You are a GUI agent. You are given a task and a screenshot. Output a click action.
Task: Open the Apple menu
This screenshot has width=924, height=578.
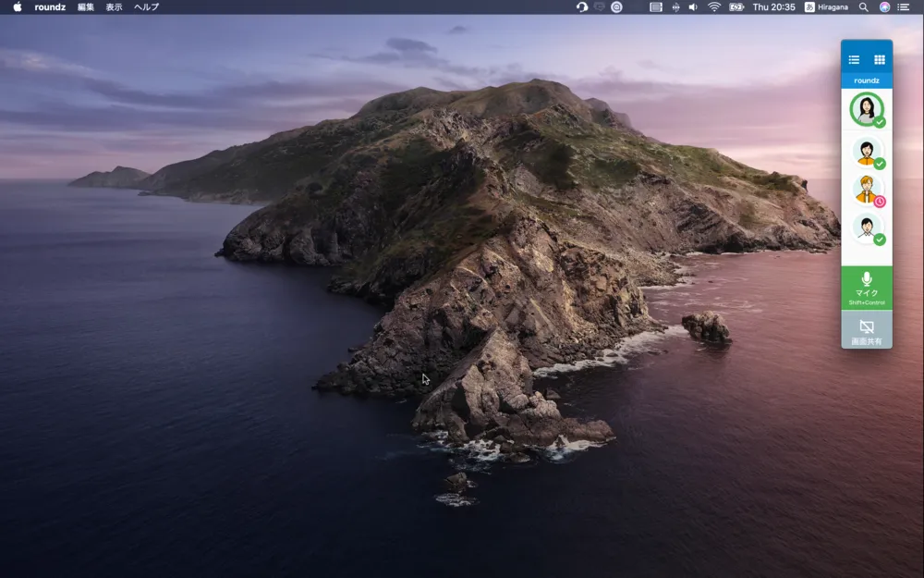click(x=17, y=7)
